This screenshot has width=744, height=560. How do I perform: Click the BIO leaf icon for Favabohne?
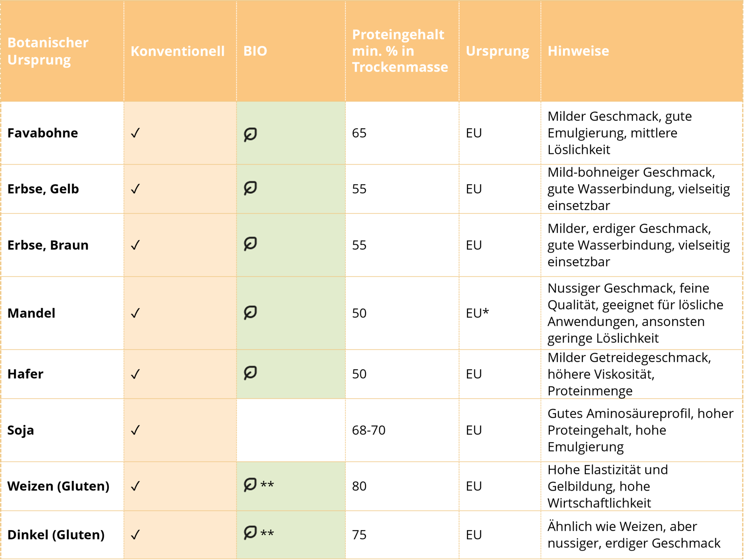(250, 134)
